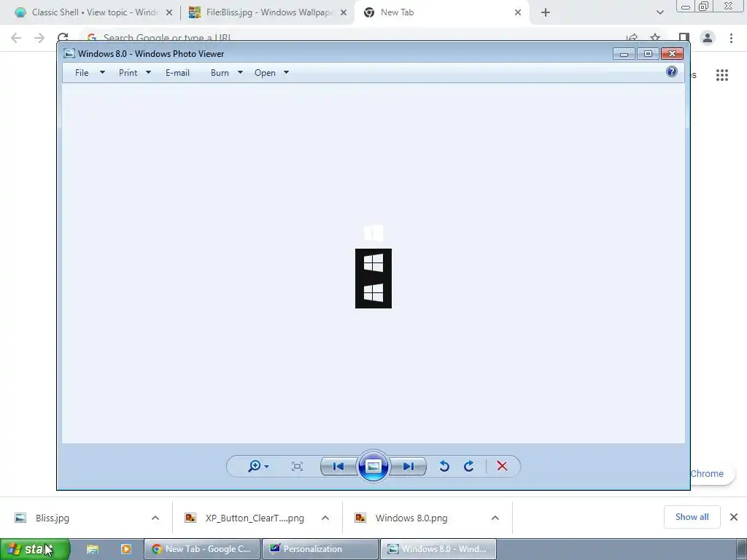Switch to Personalization taskbar button
This screenshot has height=560, width=747.
320,549
